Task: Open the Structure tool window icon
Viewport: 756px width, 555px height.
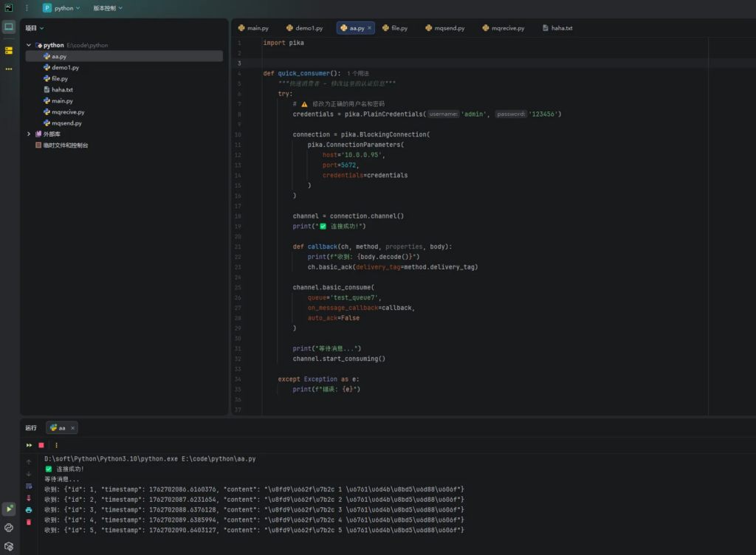Action: point(9,51)
